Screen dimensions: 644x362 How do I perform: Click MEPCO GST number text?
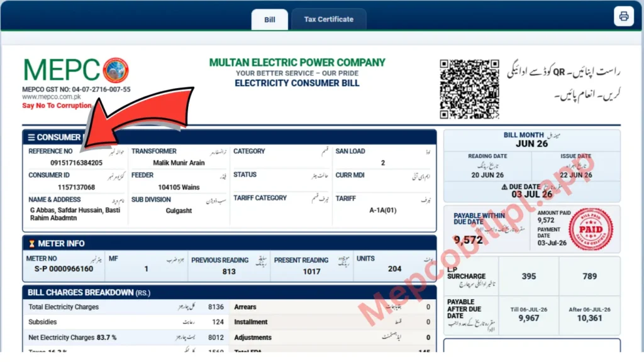coord(76,89)
